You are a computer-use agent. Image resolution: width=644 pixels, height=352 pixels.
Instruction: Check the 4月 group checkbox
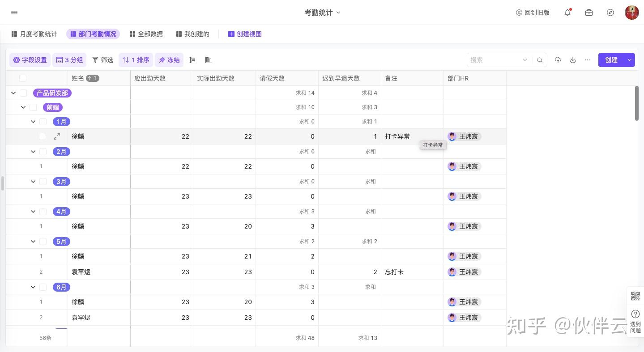tap(43, 212)
